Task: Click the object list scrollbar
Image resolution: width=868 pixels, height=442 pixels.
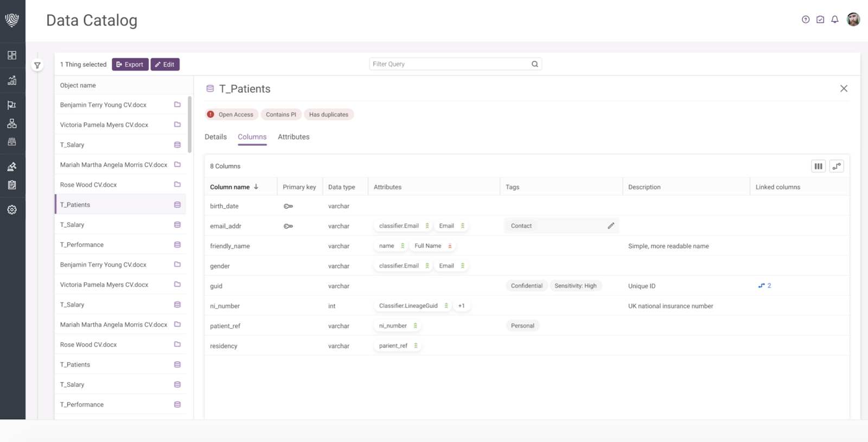Action: [189, 125]
